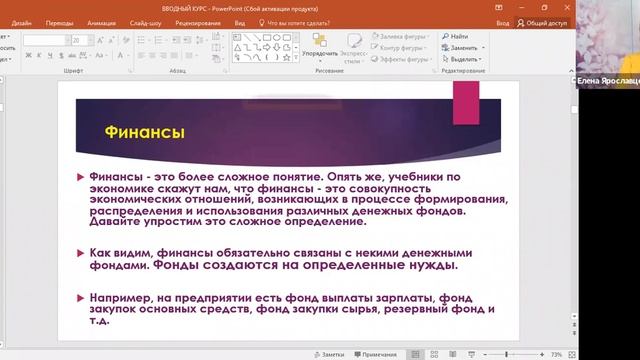Open the Абзац paragraph dialog launcher
The image size is (640, 360).
click(225, 71)
